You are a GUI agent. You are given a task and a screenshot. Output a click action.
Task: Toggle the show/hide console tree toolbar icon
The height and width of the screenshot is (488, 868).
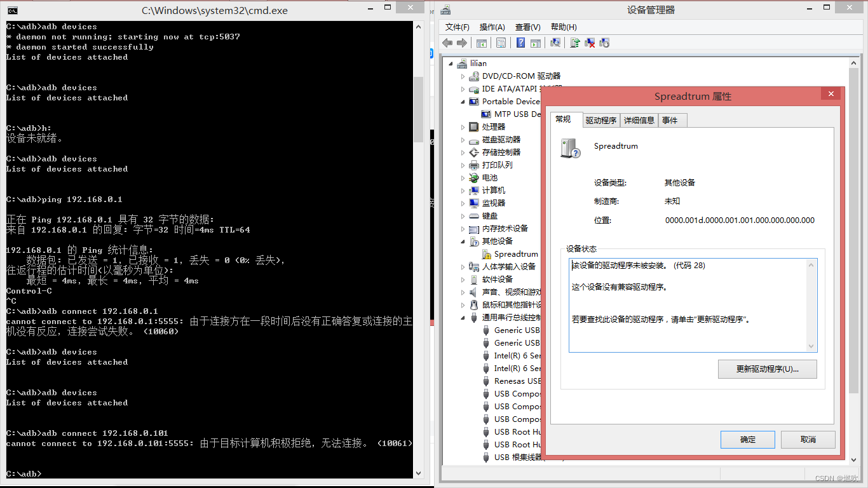[x=482, y=43]
